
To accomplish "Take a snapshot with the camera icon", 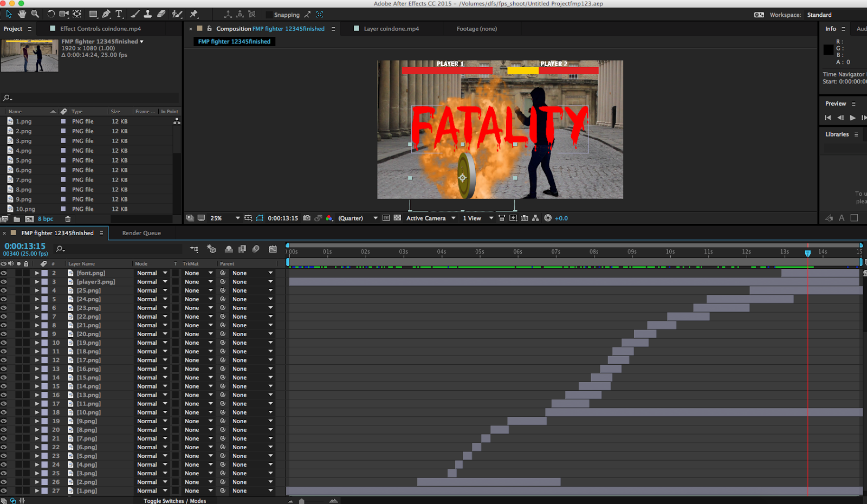I will (307, 218).
